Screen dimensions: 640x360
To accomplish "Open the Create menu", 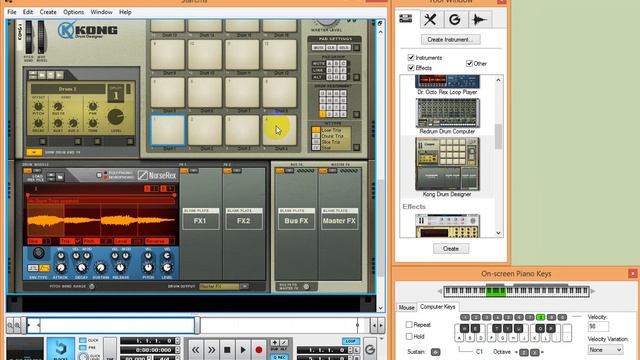I will click(48, 12).
